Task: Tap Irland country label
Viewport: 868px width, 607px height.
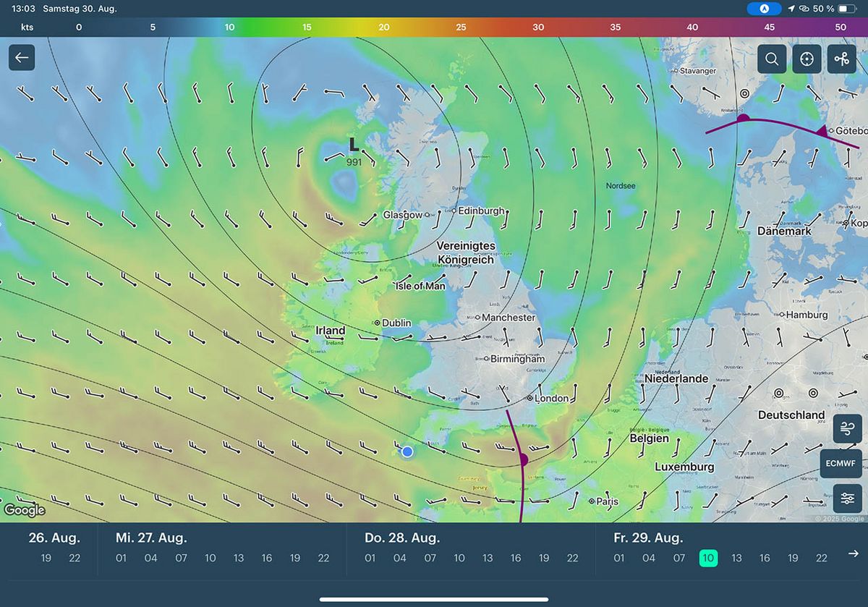Action: coord(331,330)
